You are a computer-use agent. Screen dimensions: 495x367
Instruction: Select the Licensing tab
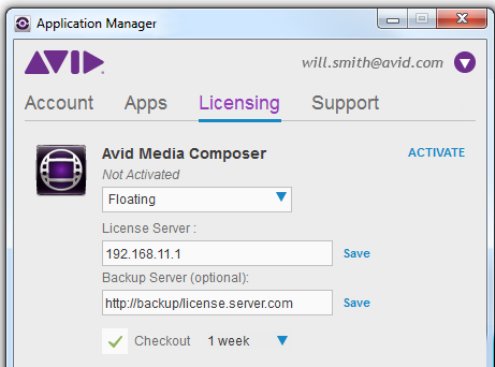[239, 103]
